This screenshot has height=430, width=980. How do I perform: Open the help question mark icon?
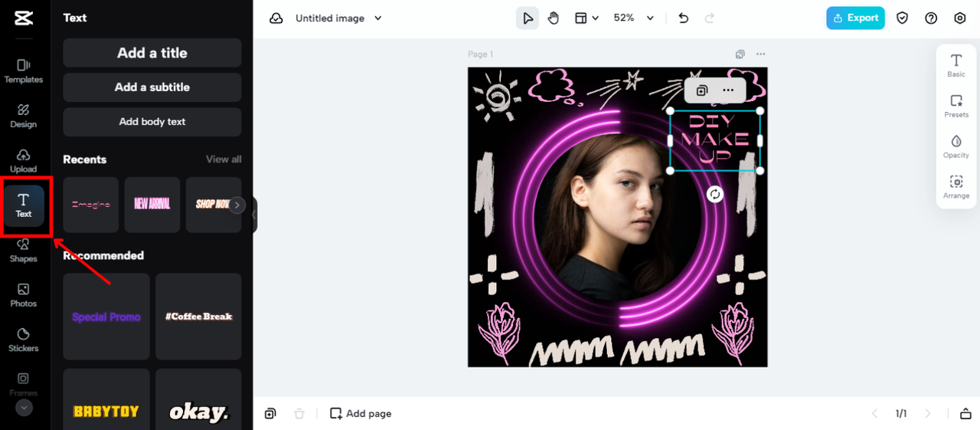coord(931,18)
